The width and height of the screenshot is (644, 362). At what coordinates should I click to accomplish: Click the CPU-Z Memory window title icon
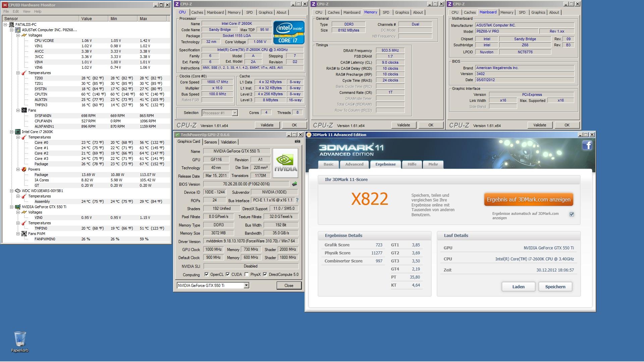pos(314,4)
